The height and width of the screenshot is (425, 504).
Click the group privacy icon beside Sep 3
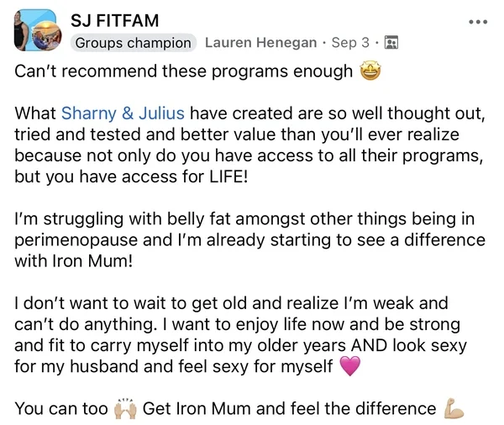pos(391,43)
